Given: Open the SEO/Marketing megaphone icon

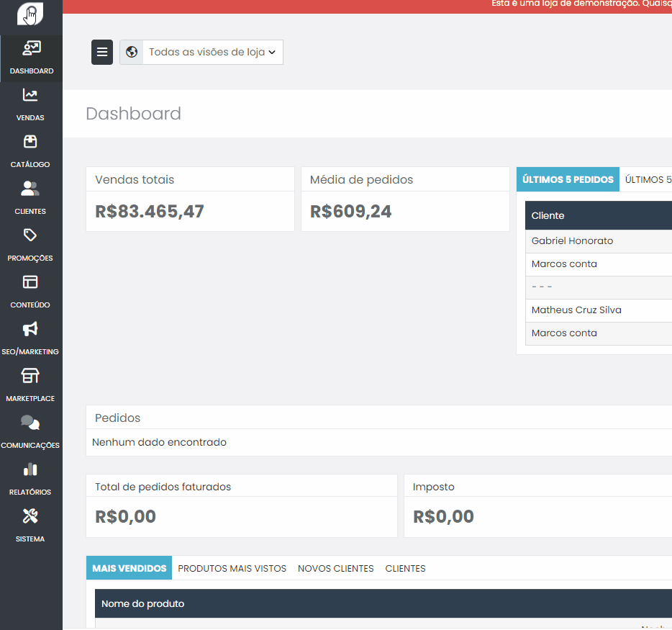Looking at the screenshot, I should pyautogui.click(x=30, y=329).
